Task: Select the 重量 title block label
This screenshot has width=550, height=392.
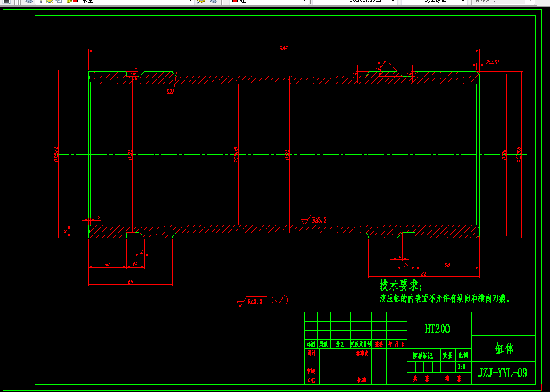Action: click(447, 356)
